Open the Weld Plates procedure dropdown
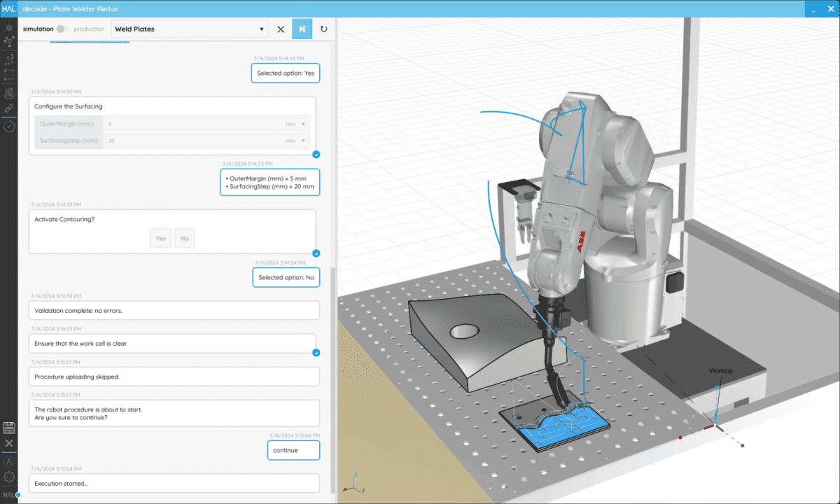840x504 pixels. pos(260,29)
